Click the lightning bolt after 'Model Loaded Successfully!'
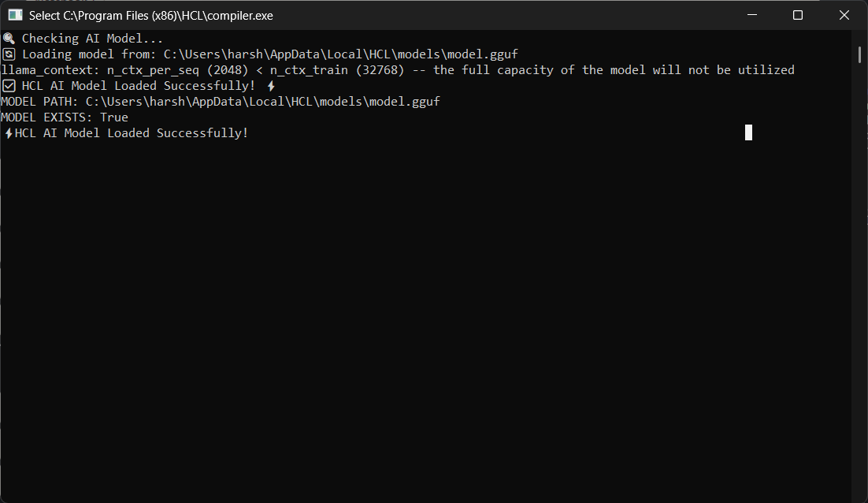Viewport: 868px width, 503px height. 271,85
